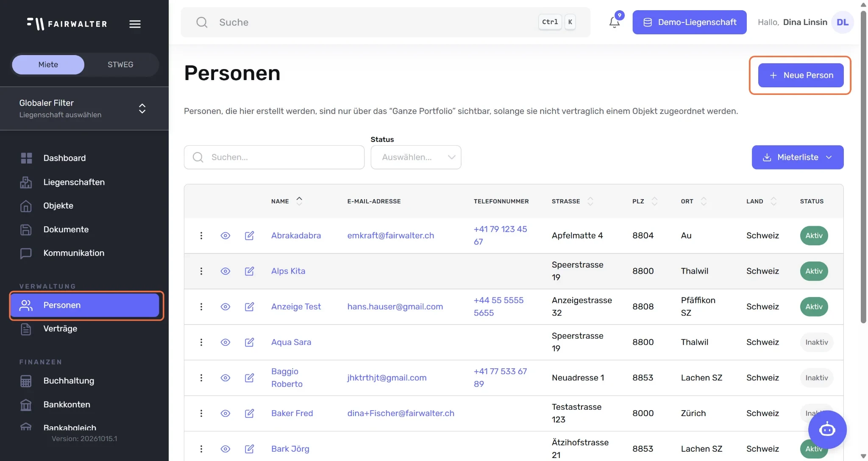Click the Fairwalter logo
The image size is (868, 461).
[67, 24]
